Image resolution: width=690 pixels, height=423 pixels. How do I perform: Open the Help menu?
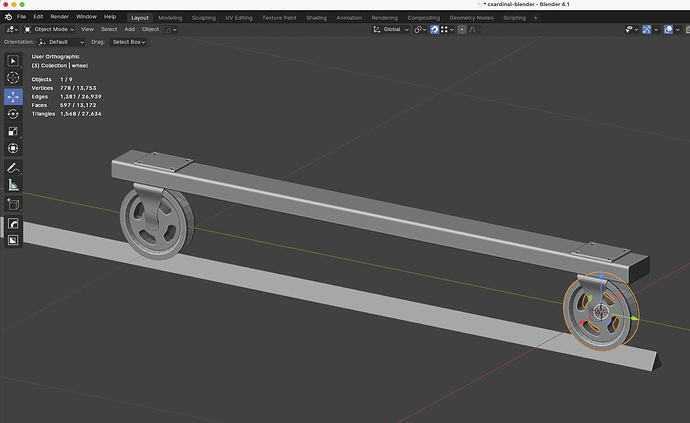click(x=110, y=17)
